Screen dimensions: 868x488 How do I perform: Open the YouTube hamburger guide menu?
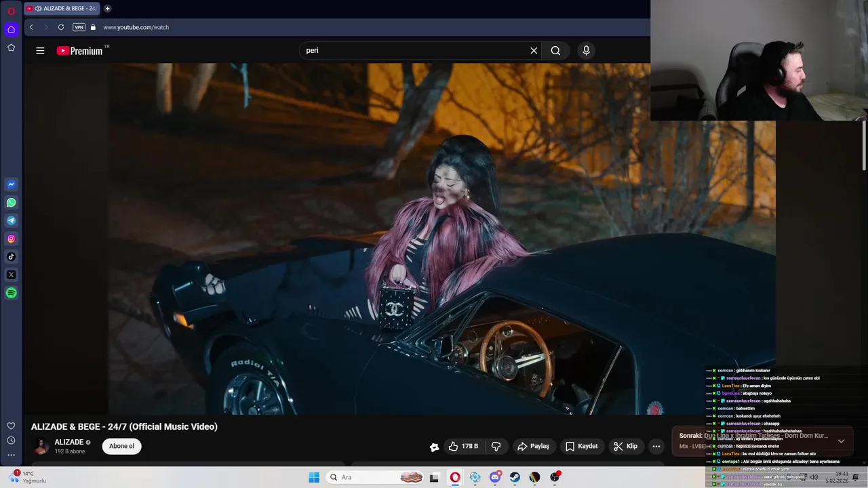pos(40,51)
